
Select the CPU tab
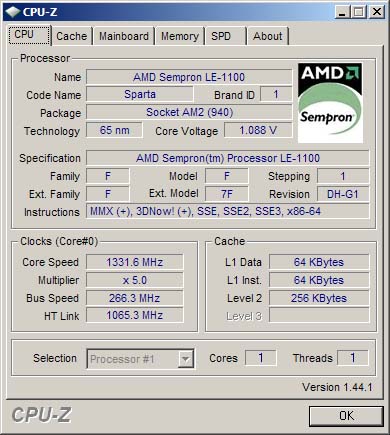[x=29, y=35]
